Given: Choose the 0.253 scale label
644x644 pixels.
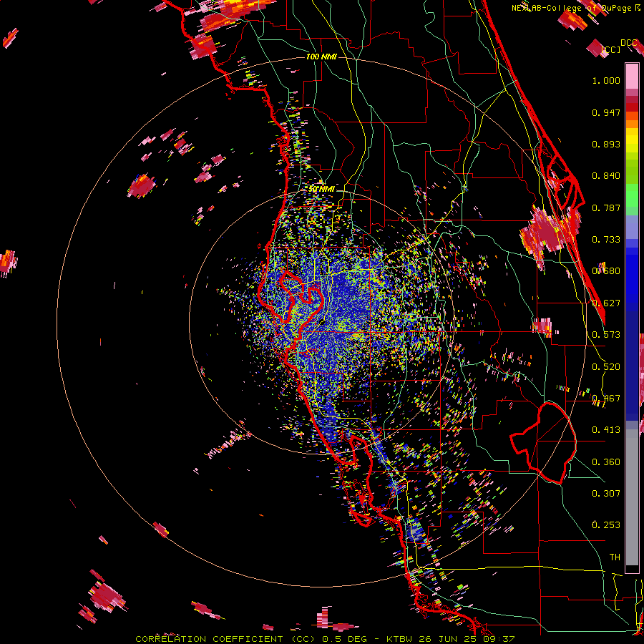Looking at the screenshot, I should pos(606,525).
